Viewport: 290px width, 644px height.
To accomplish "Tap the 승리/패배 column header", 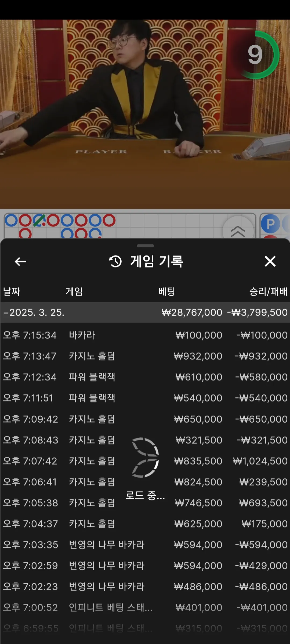I will tap(268, 291).
